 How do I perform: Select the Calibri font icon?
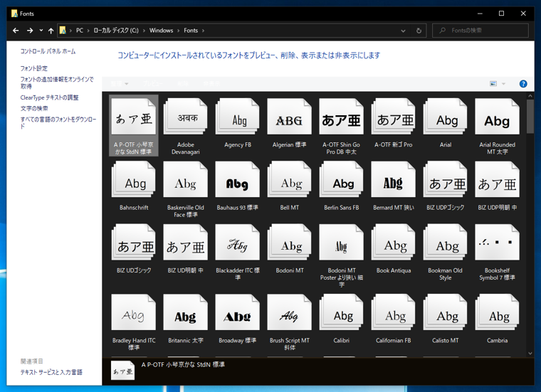point(341,312)
